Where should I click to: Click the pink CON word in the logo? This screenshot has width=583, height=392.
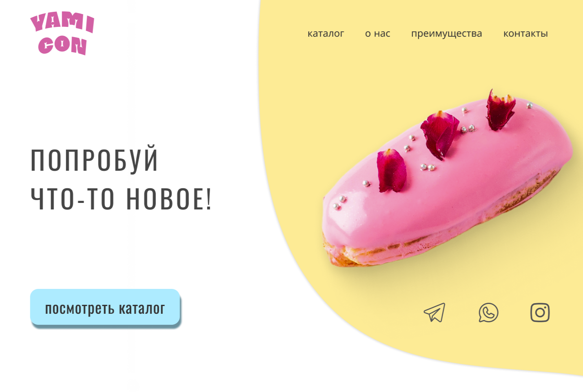[x=62, y=46]
